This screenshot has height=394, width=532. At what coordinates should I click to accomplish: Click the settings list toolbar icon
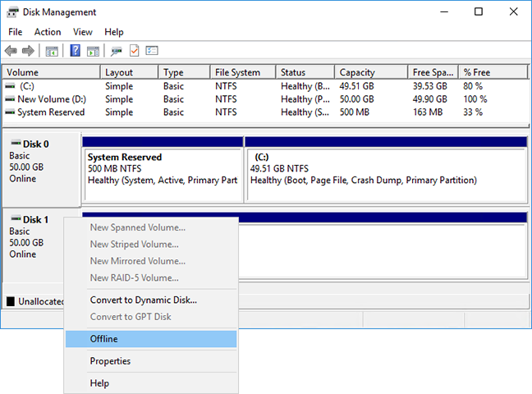click(x=152, y=51)
